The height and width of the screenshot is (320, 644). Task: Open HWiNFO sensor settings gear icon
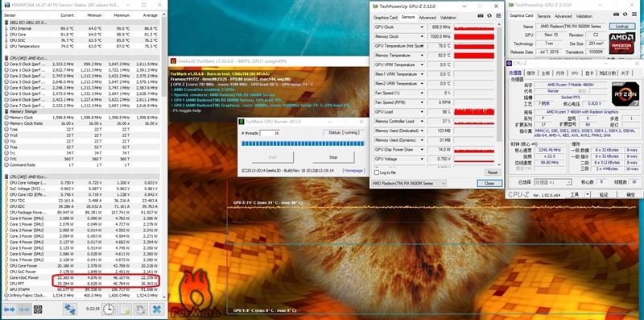click(140, 310)
